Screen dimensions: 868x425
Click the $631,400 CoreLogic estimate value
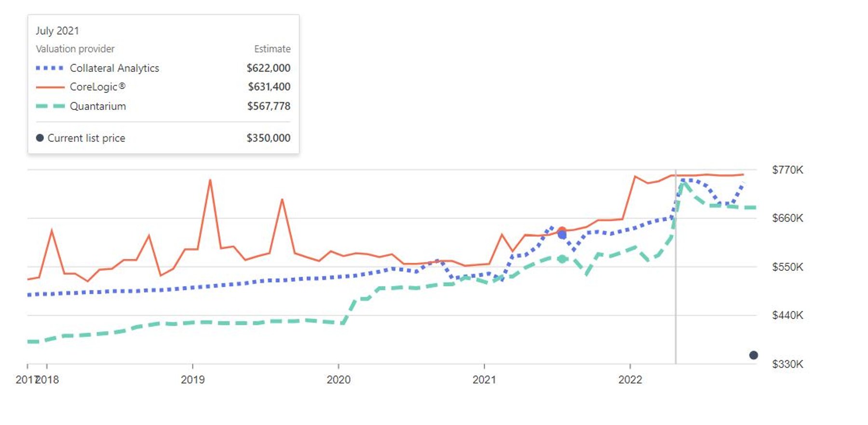pos(269,87)
